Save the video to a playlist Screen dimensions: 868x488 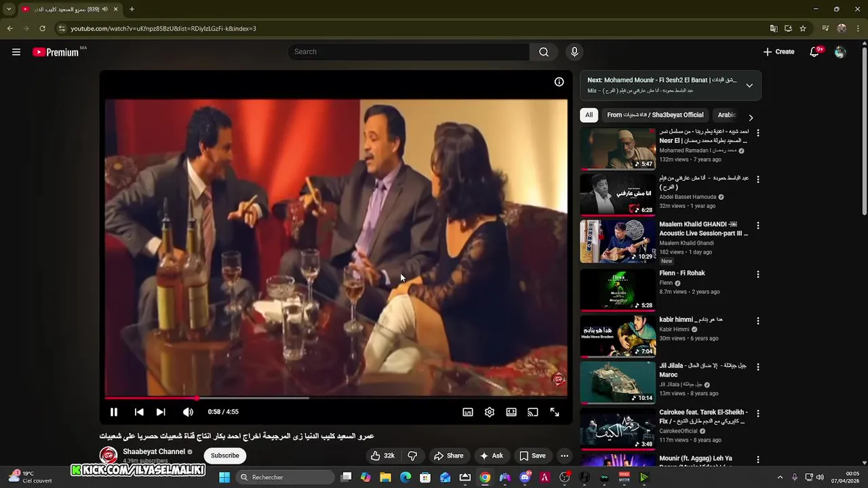point(532,456)
